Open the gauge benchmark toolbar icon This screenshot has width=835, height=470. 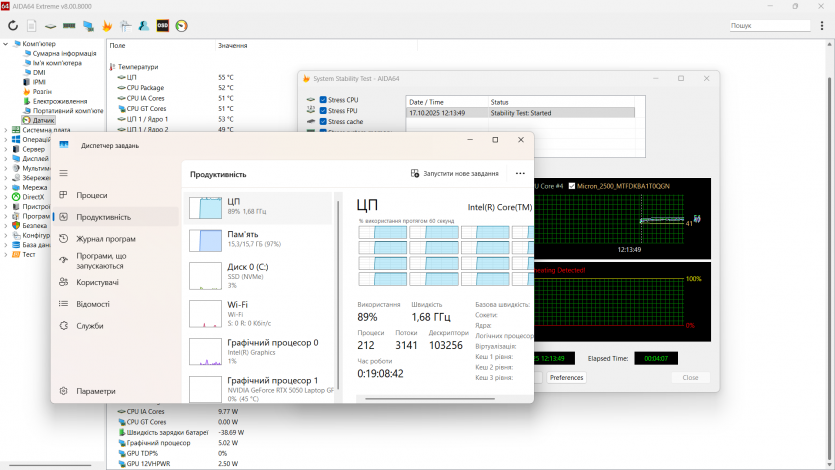tap(181, 25)
